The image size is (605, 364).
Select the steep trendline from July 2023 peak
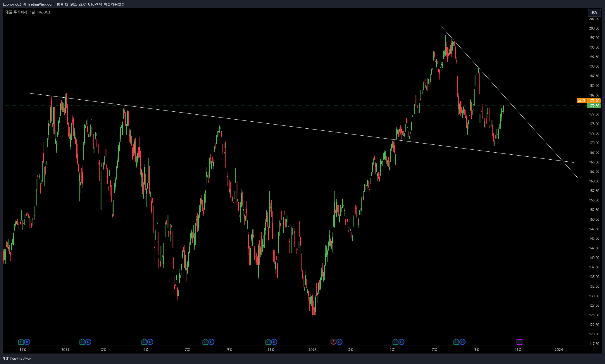(x=509, y=102)
